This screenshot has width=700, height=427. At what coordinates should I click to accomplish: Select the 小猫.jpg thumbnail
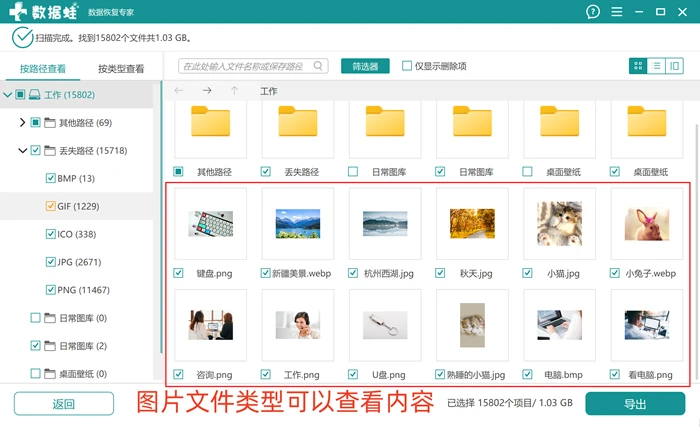coord(560,223)
